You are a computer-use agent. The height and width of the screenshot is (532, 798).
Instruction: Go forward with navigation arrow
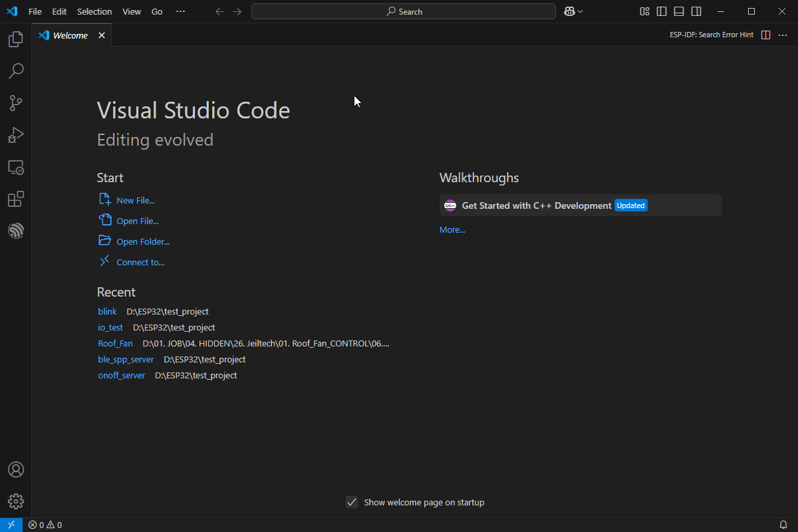[237, 11]
